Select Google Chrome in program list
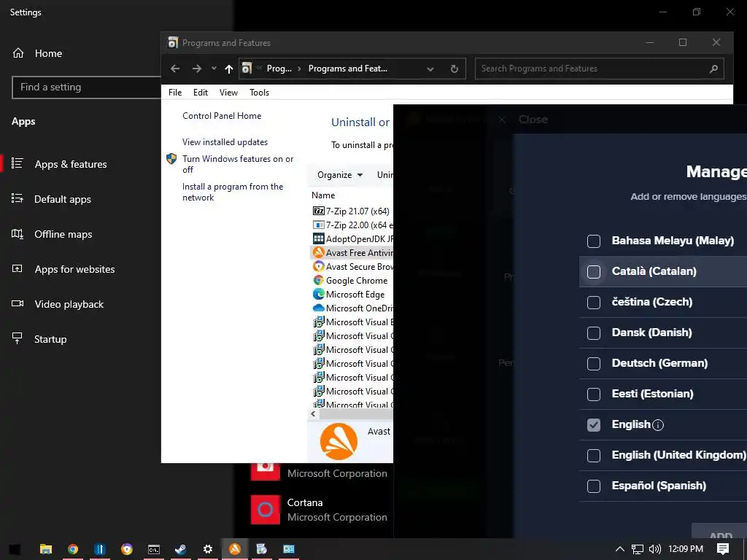Screen dimensions: 747x560 352,281
